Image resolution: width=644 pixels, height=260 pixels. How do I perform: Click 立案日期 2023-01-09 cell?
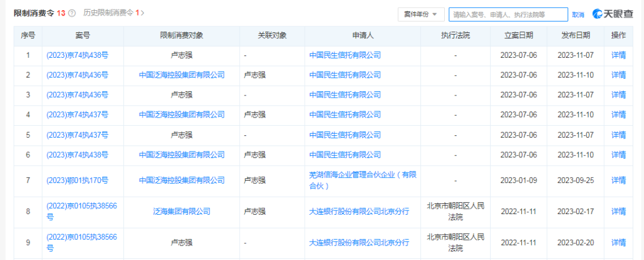coord(519,180)
